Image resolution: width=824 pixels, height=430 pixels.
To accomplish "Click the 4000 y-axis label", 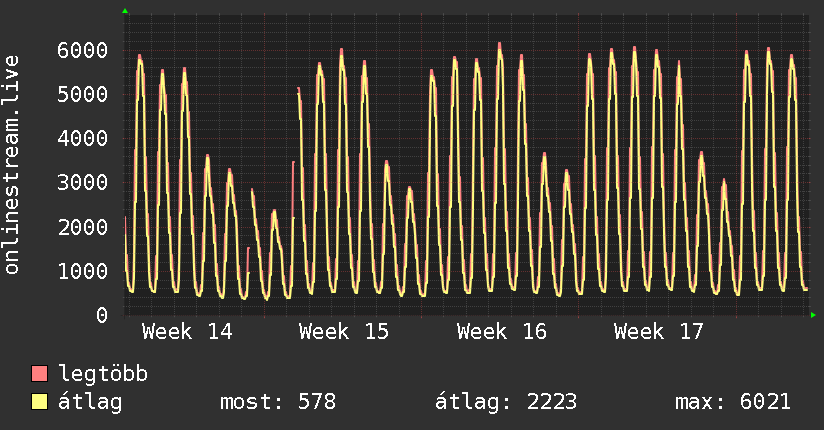I will coord(83,139).
